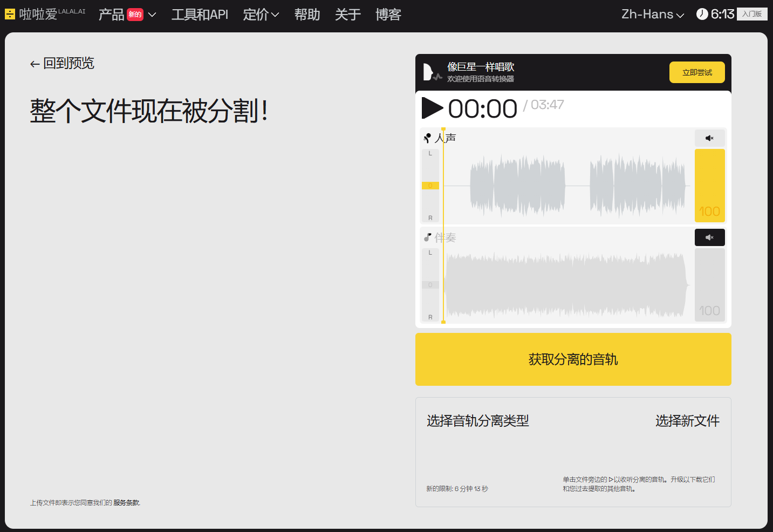773x532 pixels.
Task: Open the 定价 pricing dropdown
Action: tap(261, 15)
